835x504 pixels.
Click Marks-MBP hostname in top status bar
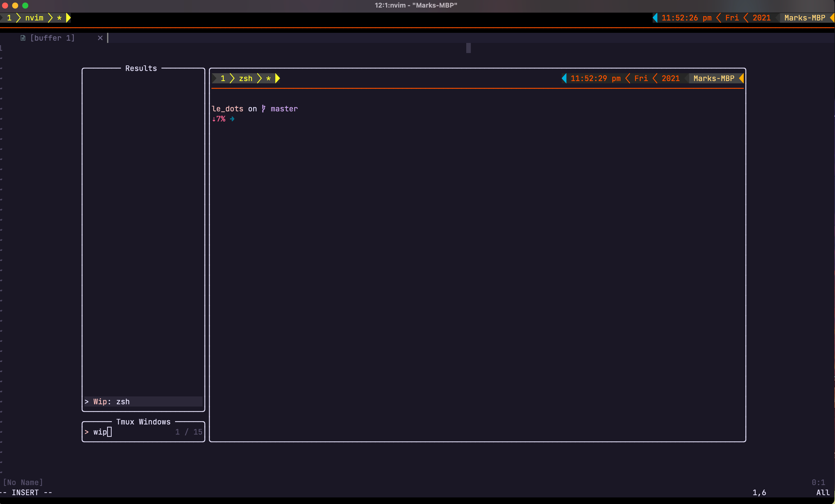[x=804, y=18]
